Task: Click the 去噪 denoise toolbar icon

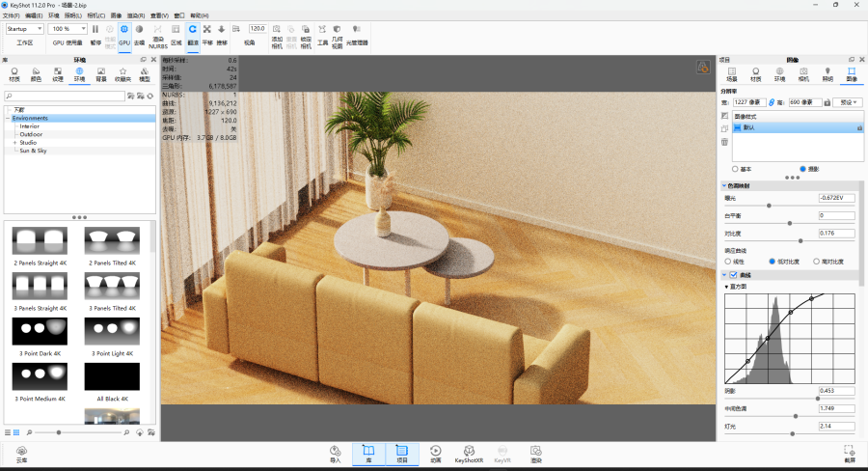Action: [139, 34]
